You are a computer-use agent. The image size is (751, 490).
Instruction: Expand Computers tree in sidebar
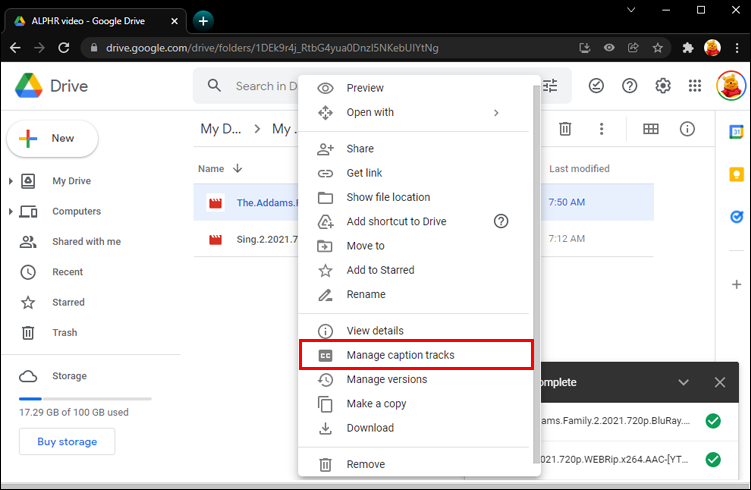11,211
